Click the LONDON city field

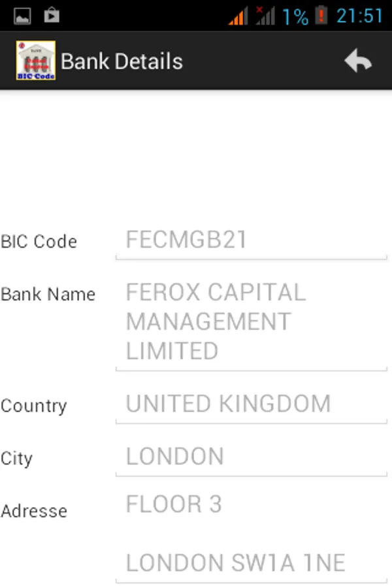[251, 456]
